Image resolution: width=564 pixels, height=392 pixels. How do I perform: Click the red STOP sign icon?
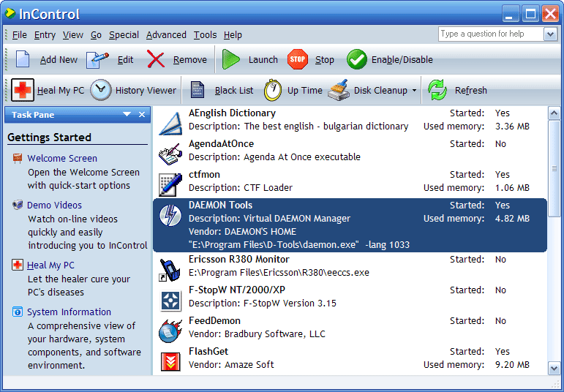tap(298, 59)
